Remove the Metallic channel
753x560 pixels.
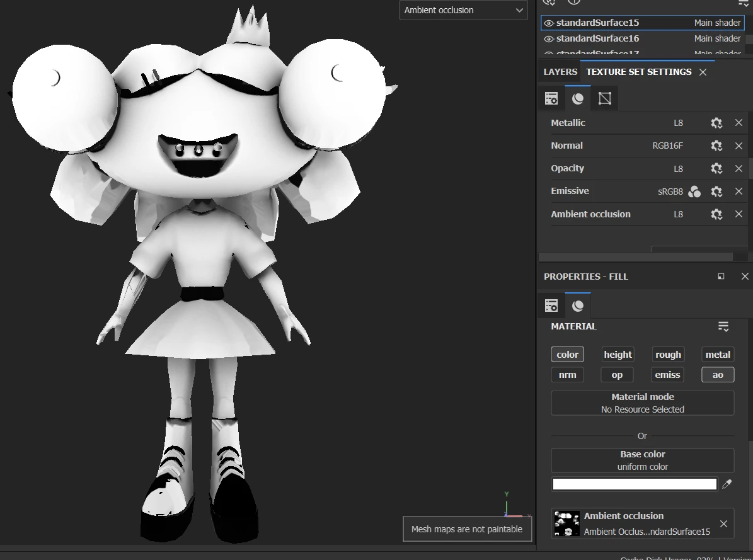[739, 123]
